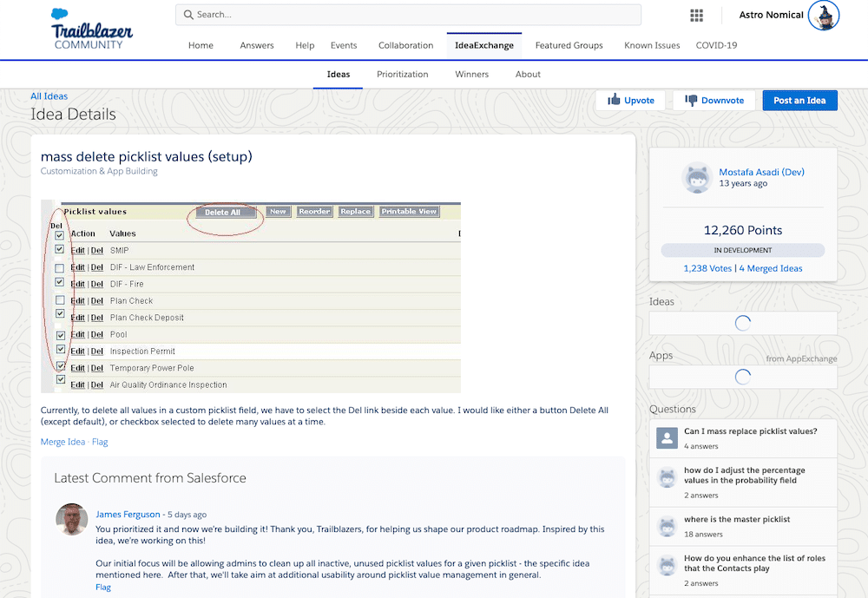This screenshot has height=598, width=868.
Task: Switch to the Winners tab
Action: tap(471, 74)
